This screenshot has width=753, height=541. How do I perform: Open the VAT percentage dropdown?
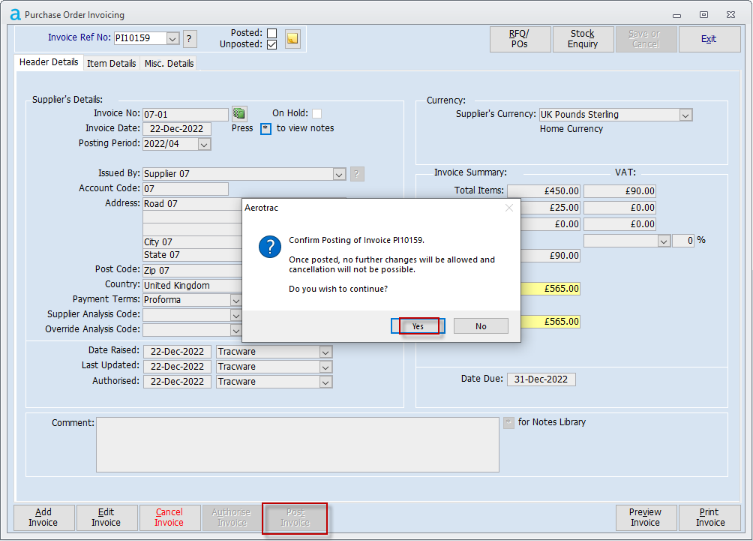(x=664, y=241)
